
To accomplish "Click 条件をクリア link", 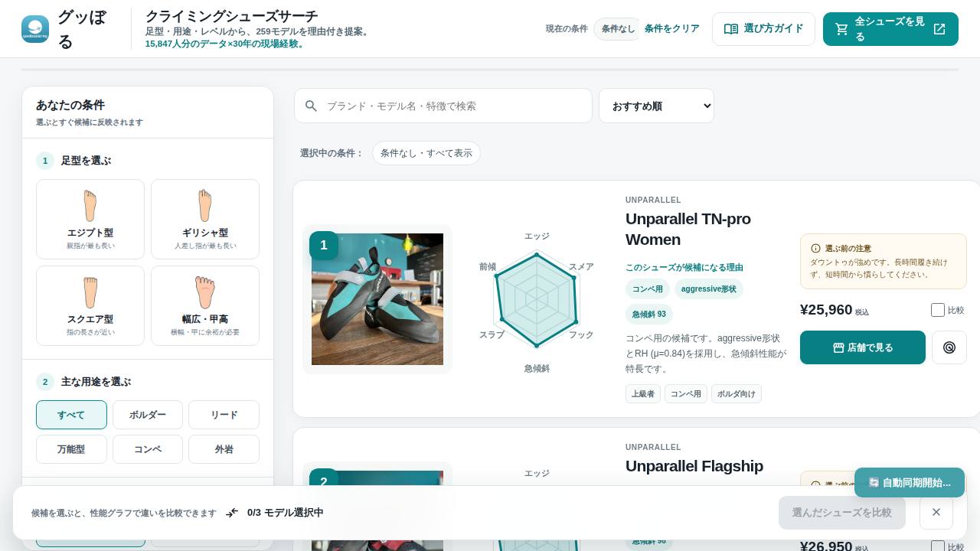I will point(671,28).
